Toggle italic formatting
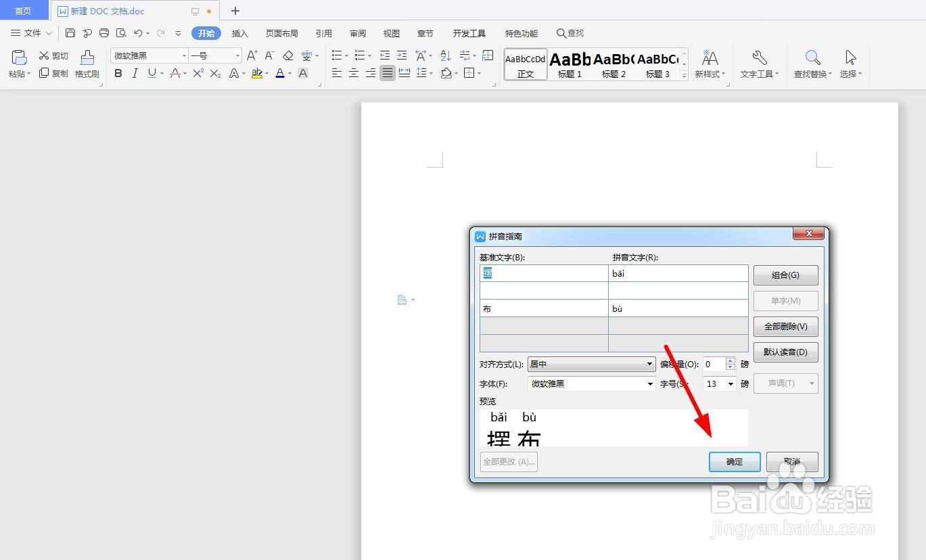Viewport: 926px width, 560px height. coord(134,73)
